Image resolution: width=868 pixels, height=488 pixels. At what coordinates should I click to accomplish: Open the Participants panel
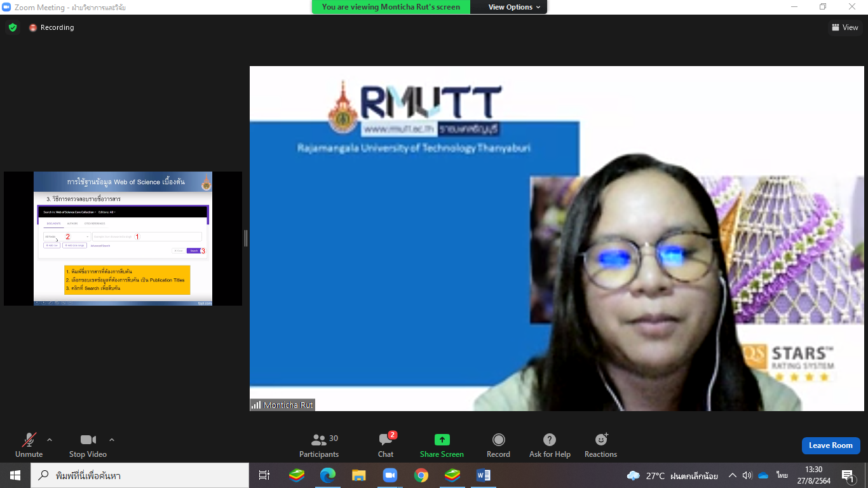[x=319, y=445]
